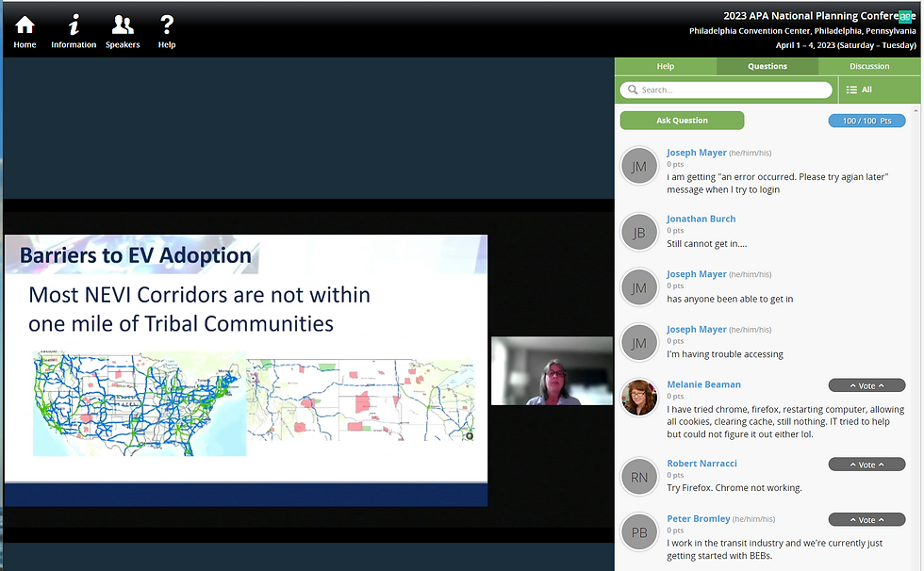Click the Search questions field
This screenshot has width=924, height=571.
726,90
